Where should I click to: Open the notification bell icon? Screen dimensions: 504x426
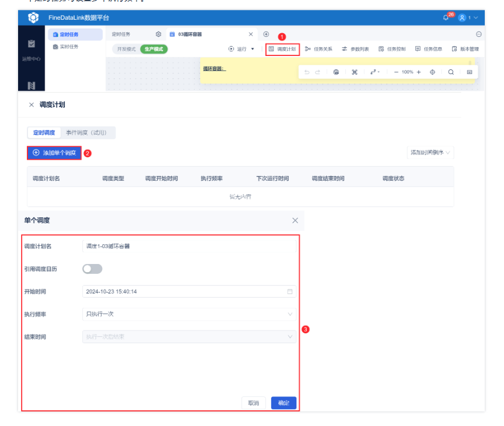[446, 17]
